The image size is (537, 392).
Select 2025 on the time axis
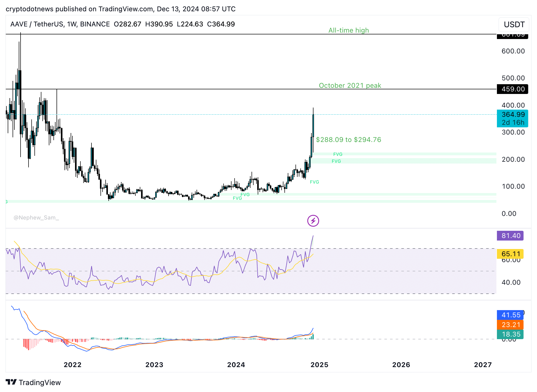320,365
